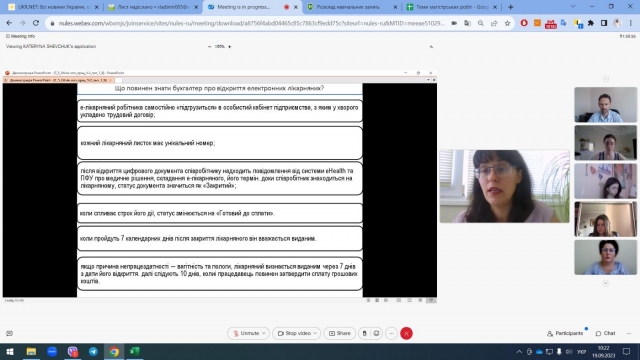Open the Chat panel
Viewport: 640px width, 360px height.
coord(605,333)
